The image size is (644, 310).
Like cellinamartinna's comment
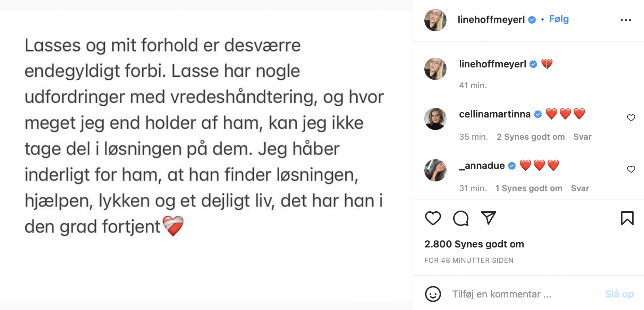click(631, 118)
